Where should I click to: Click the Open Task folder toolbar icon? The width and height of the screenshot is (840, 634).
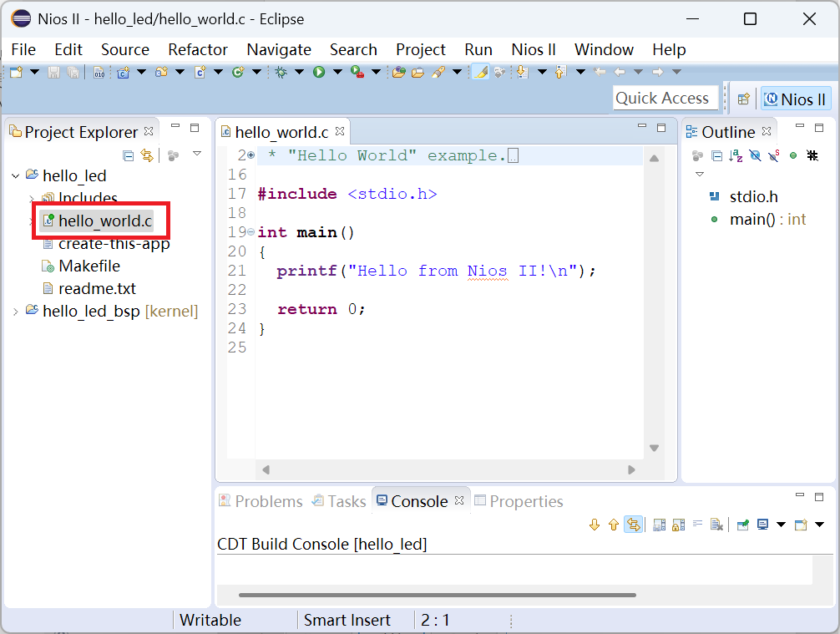point(417,72)
